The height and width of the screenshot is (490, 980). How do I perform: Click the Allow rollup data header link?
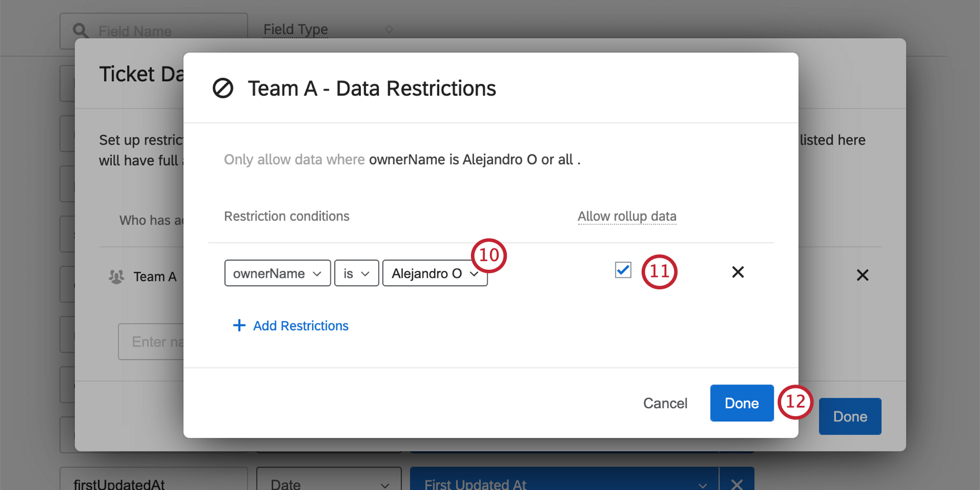point(627,216)
